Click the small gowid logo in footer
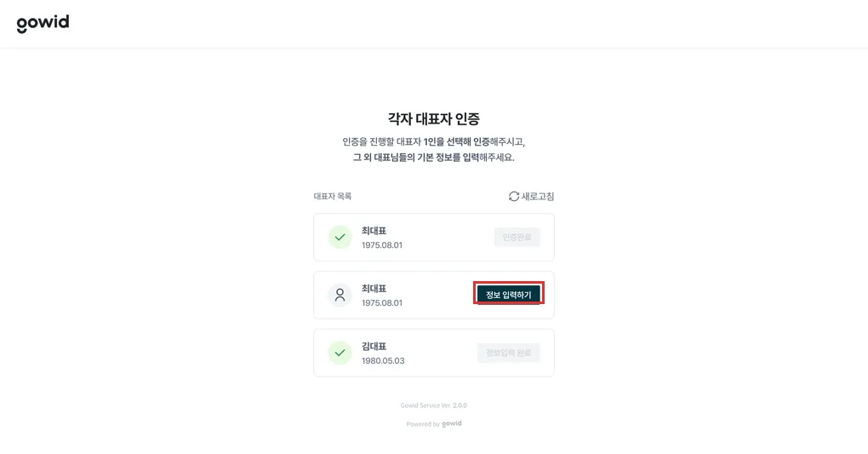Image resolution: width=868 pixels, height=454 pixels. [452, 423]
